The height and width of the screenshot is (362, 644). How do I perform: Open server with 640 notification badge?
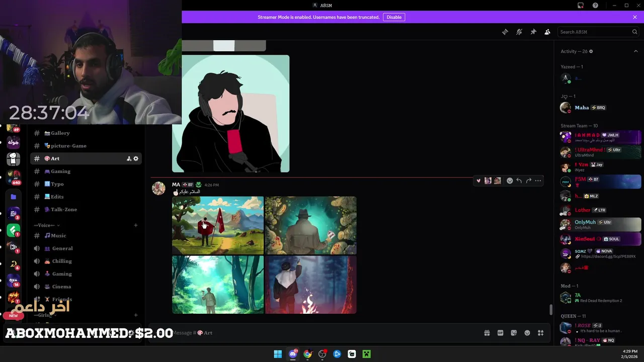(14, 176)
